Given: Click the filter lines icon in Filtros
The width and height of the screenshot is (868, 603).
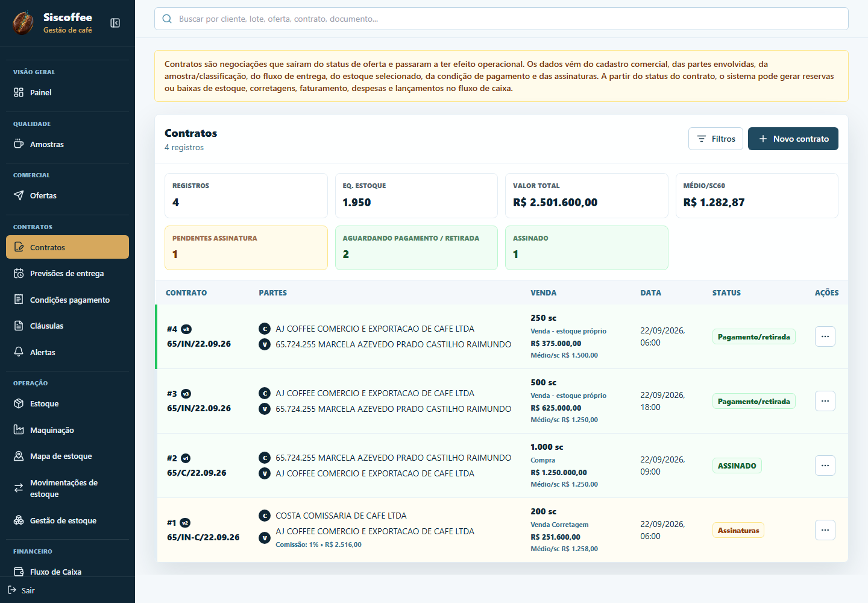Looking at the screenshot, I should click(x=702, y=139).
